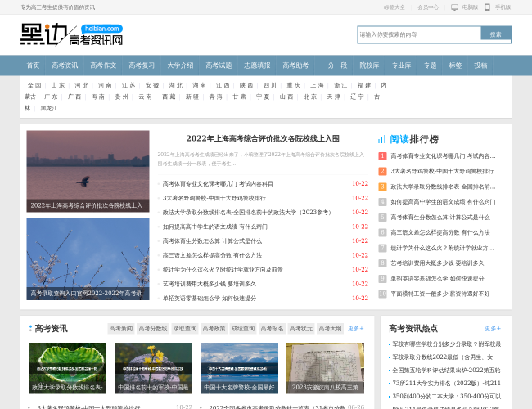The width and height of the screenshot is (532, 409).
Task: Open the 志愿填报 navigation menu item
Action: pos(257,65)
